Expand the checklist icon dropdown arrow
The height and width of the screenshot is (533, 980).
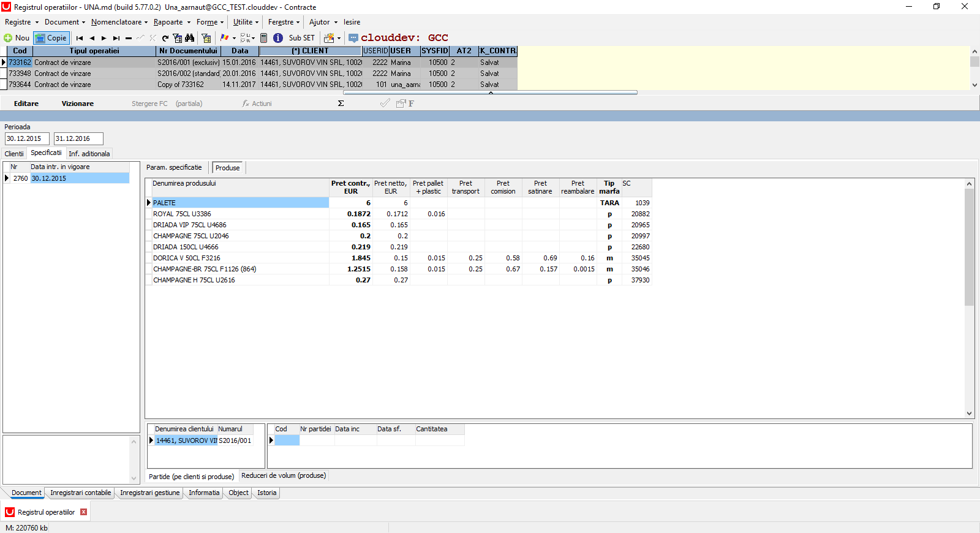(x=253, y=38)
